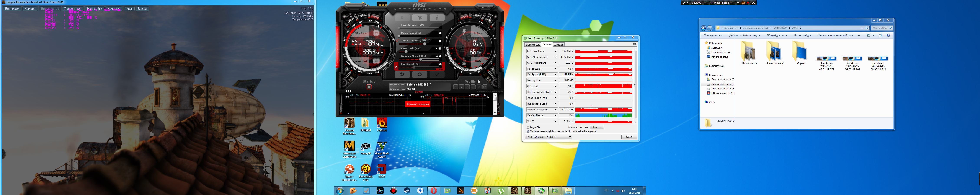Open the NVIDIA GeForce GTX 980 Ti device dropdown
Viewport: 980px width, 195px height.
tap(548, 137)
